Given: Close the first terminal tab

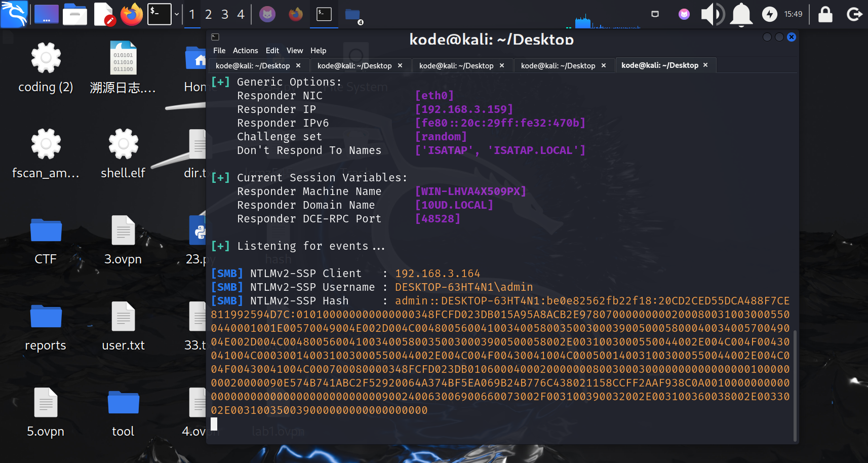Looking at the screenshot, I should coord(298,65).
